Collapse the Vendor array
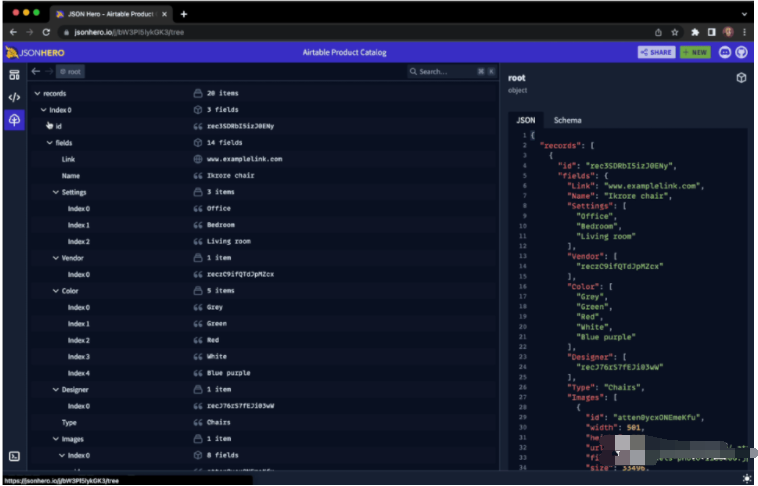Viewport: 758px width, 486px height. click(56, 258)
